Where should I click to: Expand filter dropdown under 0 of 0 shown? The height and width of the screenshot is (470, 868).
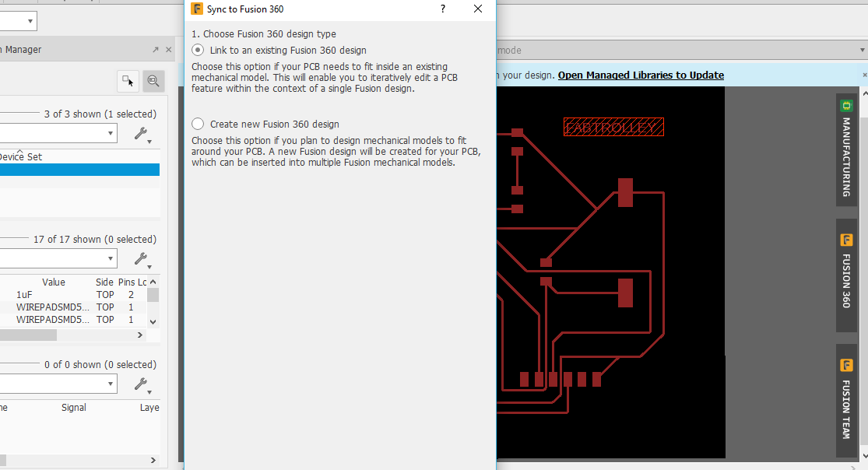pos(111,384)
